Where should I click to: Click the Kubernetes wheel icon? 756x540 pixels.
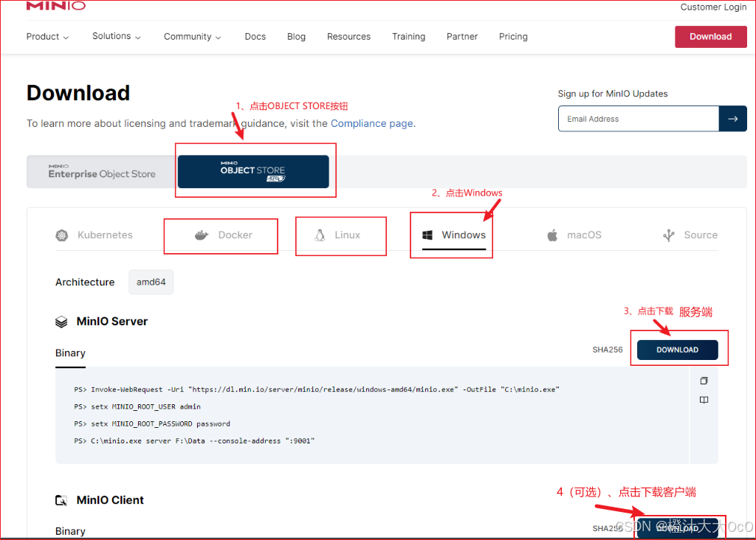pyautogui.click(x=62, y=235)
